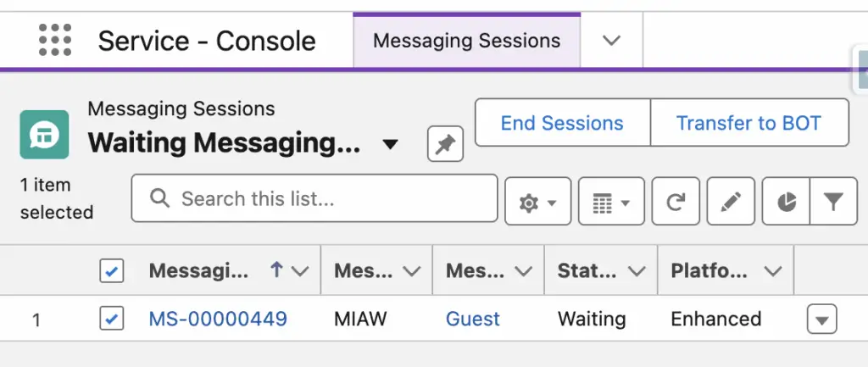This screenshot has width=868, height=367.
Task: Refresh the messaging sessions list
Action: point(676,201)
